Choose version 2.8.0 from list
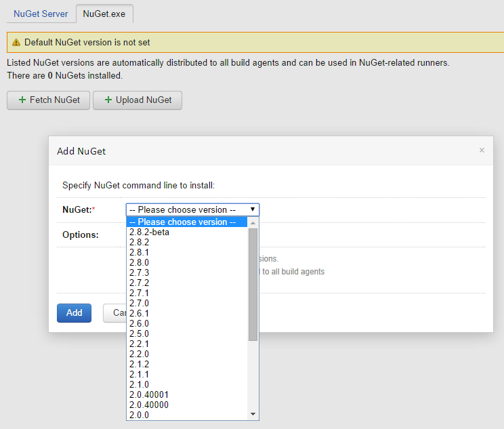Viewport: 504px width, 429px height. click(187, 262)
